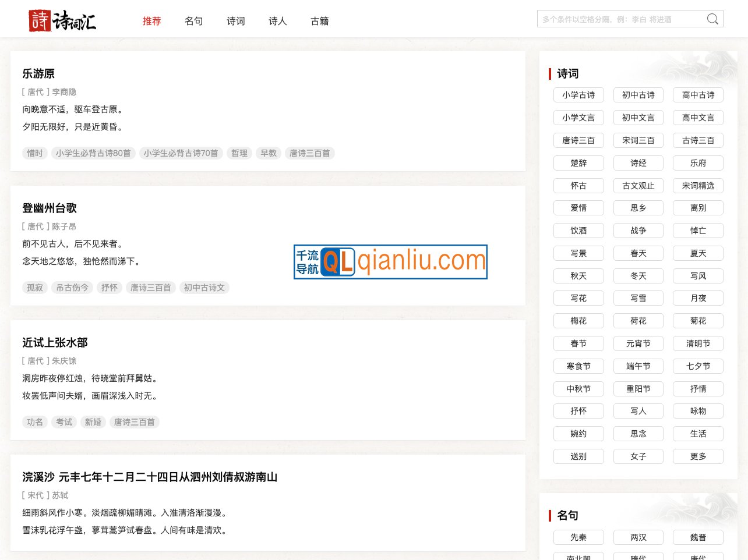The width and height of the screenshot is (748, 560).
Task: Choose the 楚辞 category
Action: [578, 163]
